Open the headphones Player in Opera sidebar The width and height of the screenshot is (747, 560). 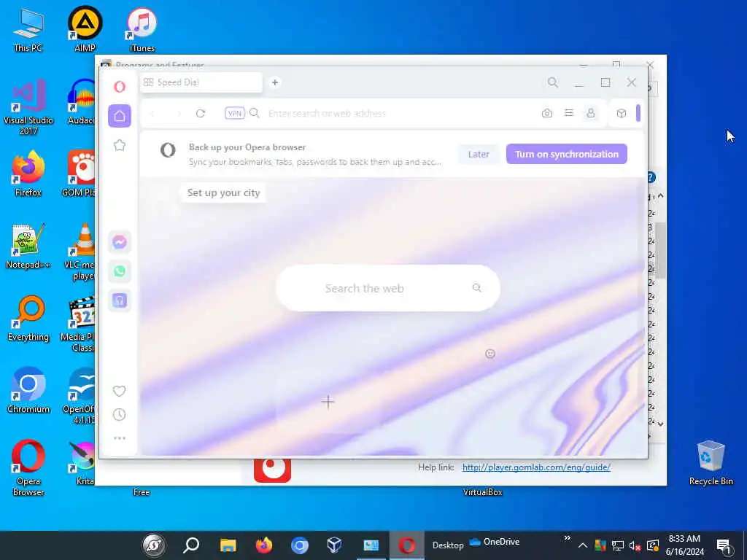[x=120, y=300]
